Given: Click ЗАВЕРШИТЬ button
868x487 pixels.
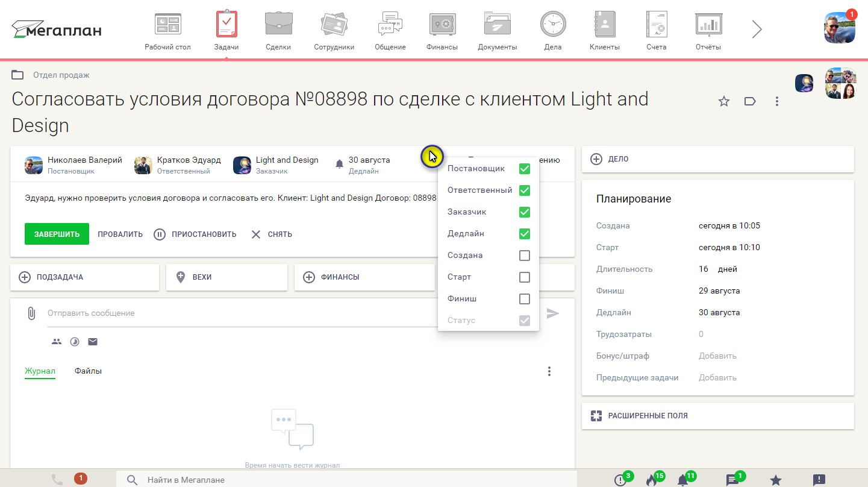Looking at the screenshot, I should pyautogui.click(x=57, y=234).
